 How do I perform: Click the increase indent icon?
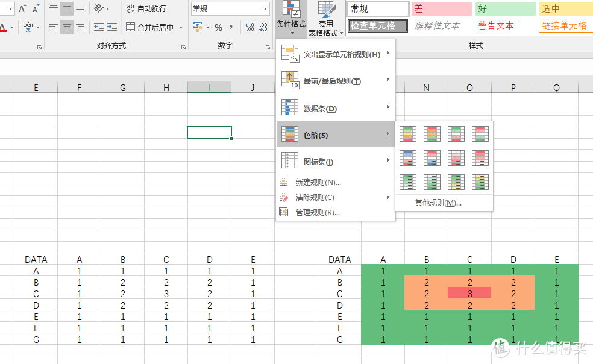tap(98, 27)
